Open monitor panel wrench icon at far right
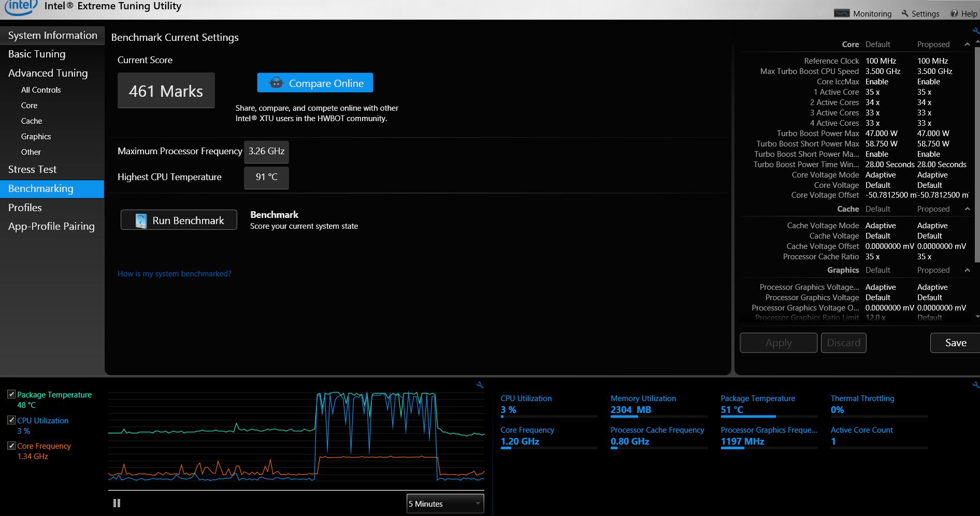The height and width of the screenshot is (516, 980). tap(976, 385)
